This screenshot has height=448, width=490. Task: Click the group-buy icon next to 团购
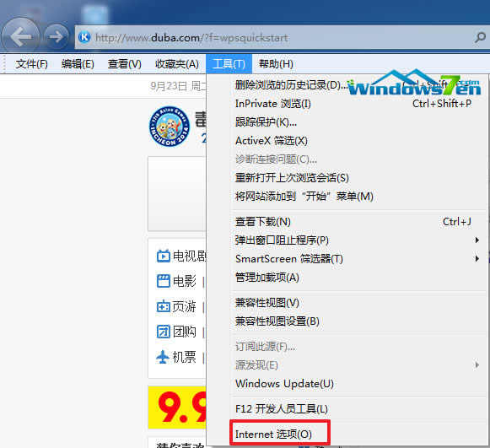pyautogui.click(x=163, y=332)
